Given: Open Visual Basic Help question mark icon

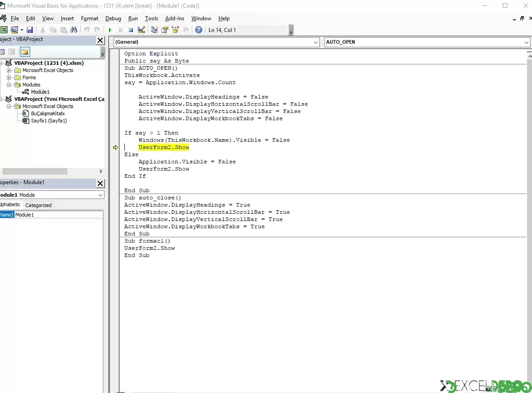Looking at the screenshot, I should [x=199, y=30].
